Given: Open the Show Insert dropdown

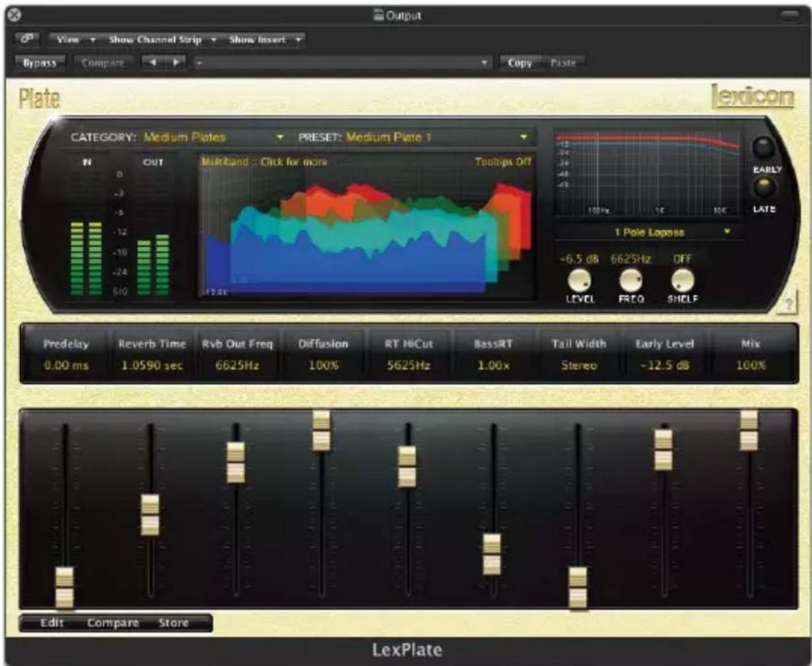Looking at the screenshot, I should pyautogui.click(x=265, y=39).
